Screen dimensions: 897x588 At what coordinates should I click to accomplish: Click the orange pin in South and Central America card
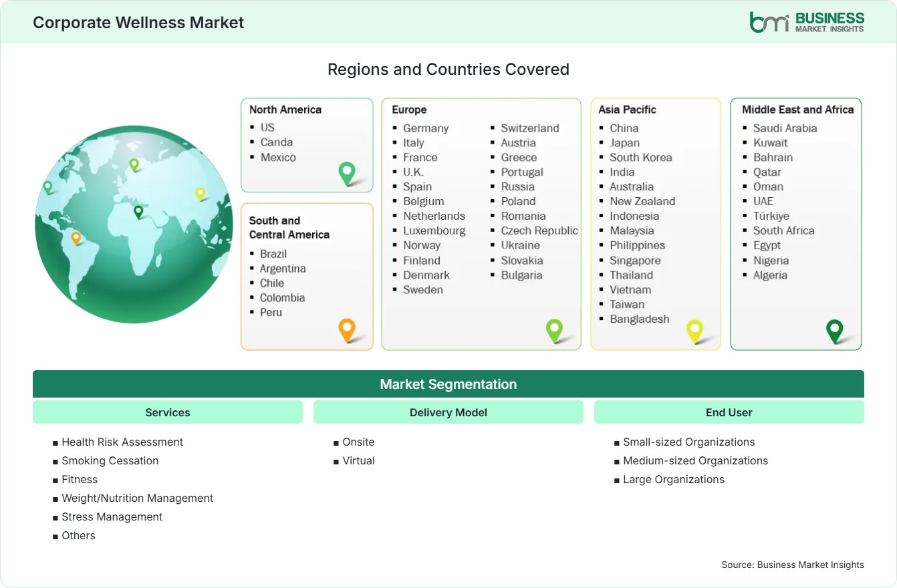point(347,331)
